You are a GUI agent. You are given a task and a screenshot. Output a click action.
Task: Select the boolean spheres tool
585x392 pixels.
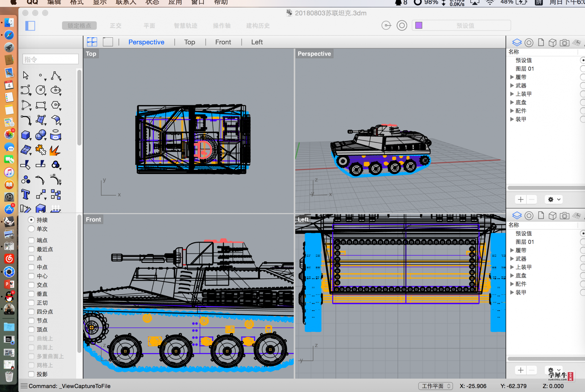[x=41, y=135]
